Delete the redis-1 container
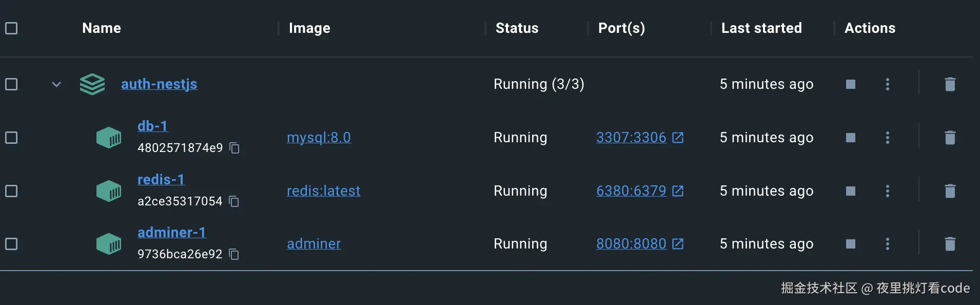The width and height of the screenshot is (980, 305). pos(950,191)
